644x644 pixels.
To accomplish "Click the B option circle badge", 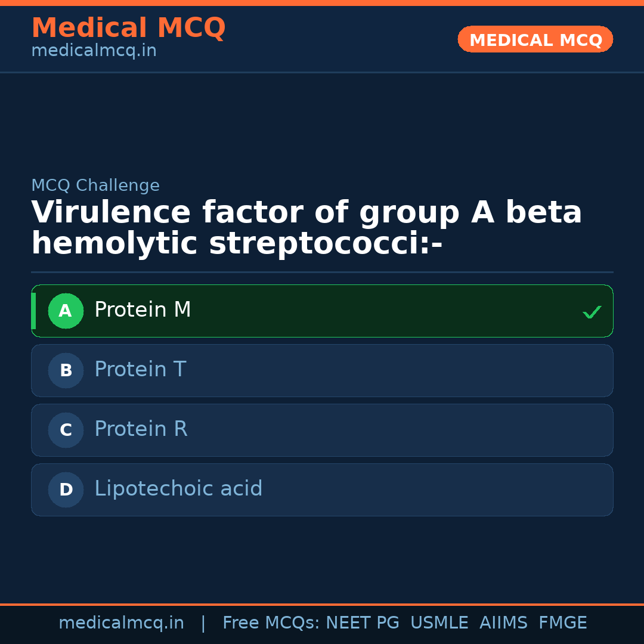I will click(66, 370).
